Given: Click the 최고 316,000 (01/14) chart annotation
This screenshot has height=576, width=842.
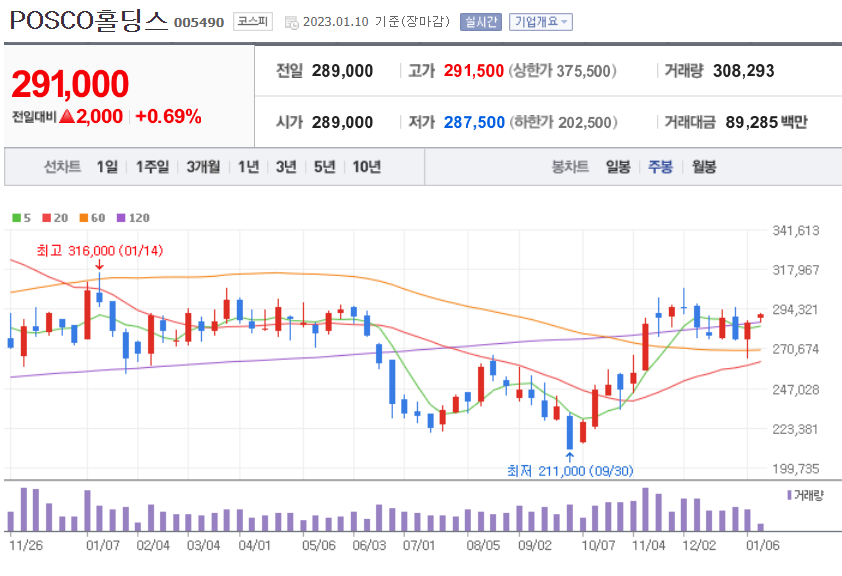Looking at the screenshot, I should tap(100, 251).
